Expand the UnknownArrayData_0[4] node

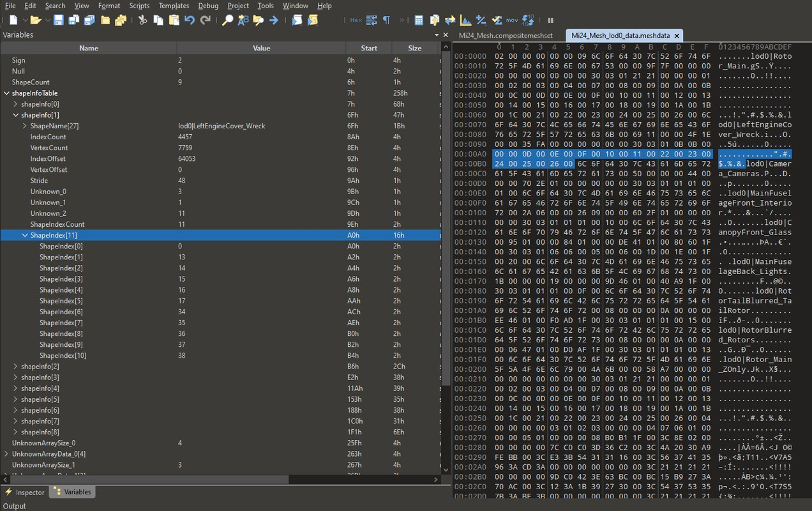(6, 454)
